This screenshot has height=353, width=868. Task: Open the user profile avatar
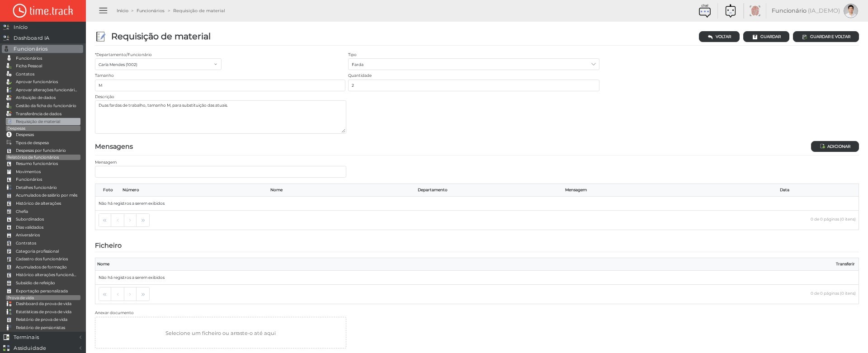[x=850, y=11]
